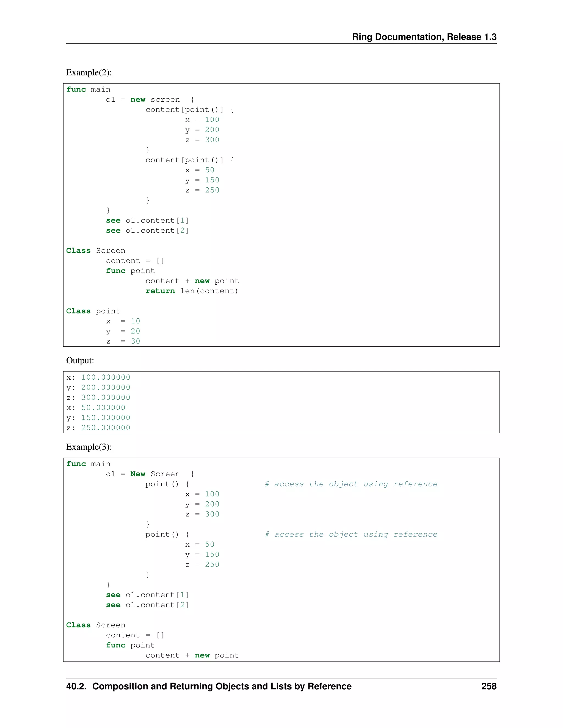Click the 'Ring Documentation, Release 1.3' header
This screenshot has height=728, width=563.
[x=424, y=37]
